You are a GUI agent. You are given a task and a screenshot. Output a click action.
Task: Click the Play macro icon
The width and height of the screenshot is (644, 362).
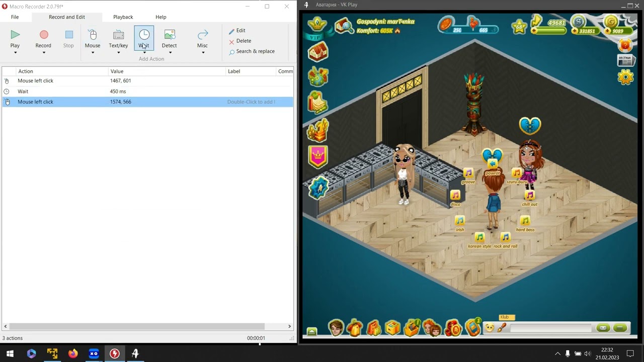coord(15,35)
